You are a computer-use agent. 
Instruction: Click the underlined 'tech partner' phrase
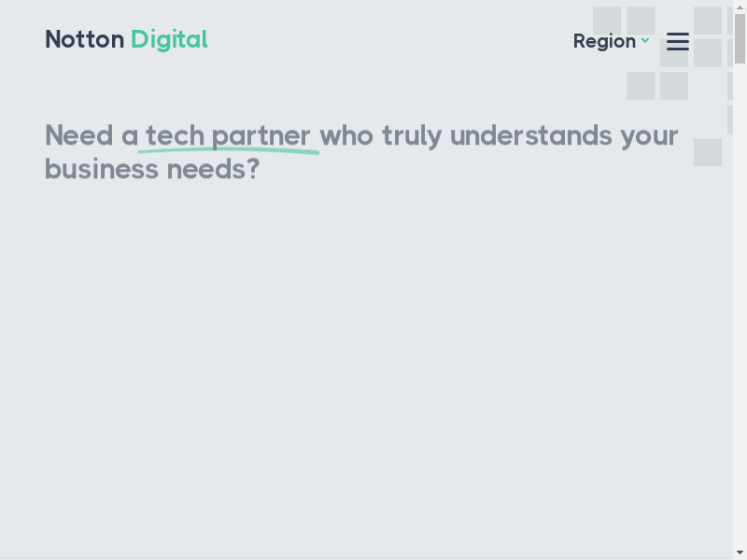pyautogui.click(x=228, y=135)
